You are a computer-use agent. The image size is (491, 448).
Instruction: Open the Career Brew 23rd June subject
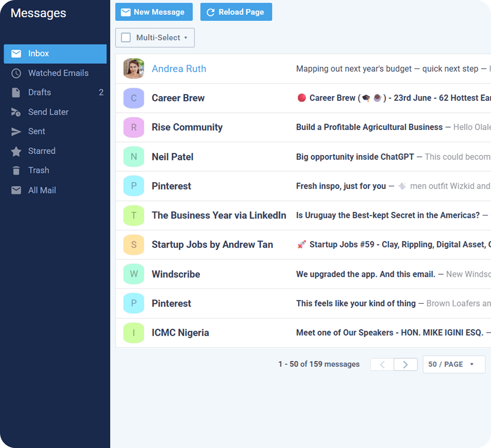click(394, 98)
